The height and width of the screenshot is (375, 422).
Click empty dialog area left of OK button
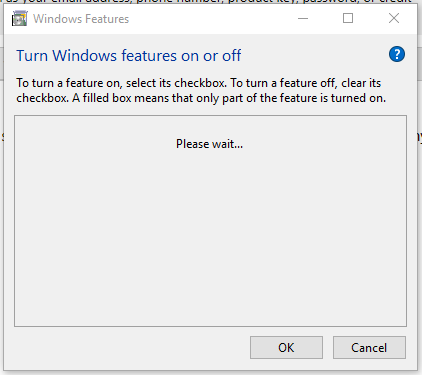[x=132, y=348]
